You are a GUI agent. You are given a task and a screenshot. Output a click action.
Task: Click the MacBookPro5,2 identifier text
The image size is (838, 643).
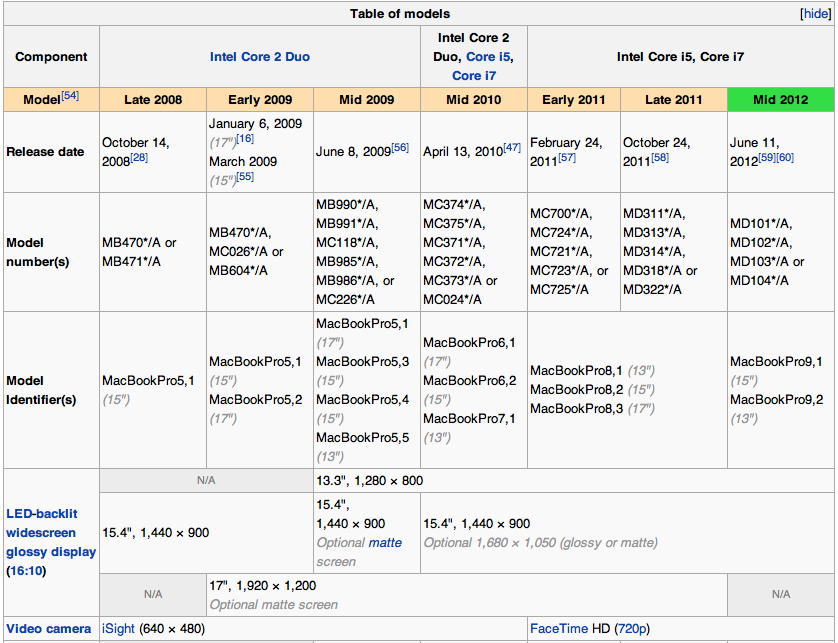click(x=255, y=399)
